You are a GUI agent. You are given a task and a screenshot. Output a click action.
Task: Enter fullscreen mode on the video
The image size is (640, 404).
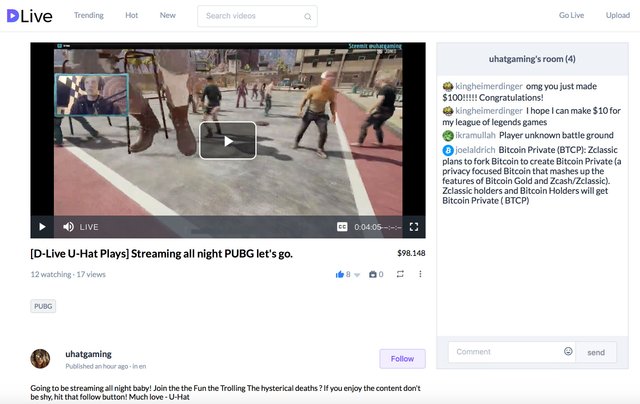pyautogui.click(x=414, y=227)
